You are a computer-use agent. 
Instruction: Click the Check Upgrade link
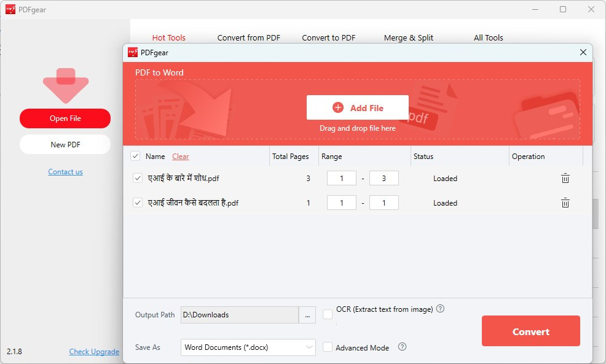coord(94,351)
